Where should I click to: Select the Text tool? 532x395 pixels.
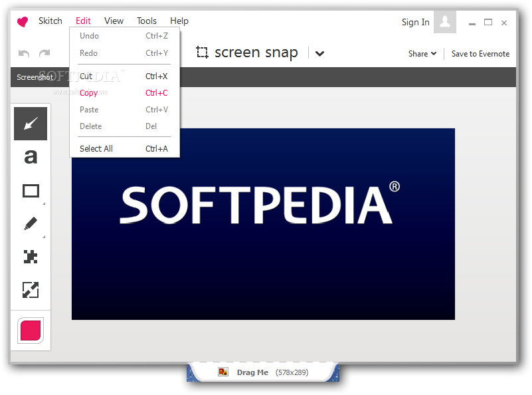click(x=31, y=157)
